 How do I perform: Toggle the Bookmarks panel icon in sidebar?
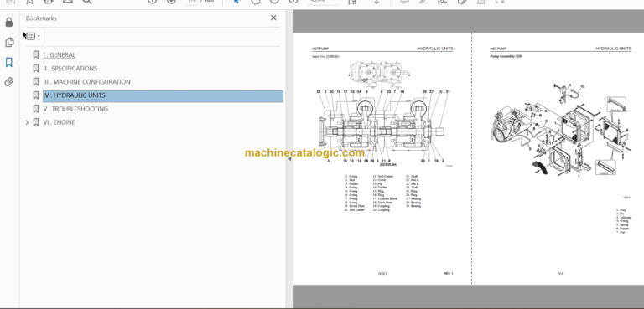[x=9, y=62]
